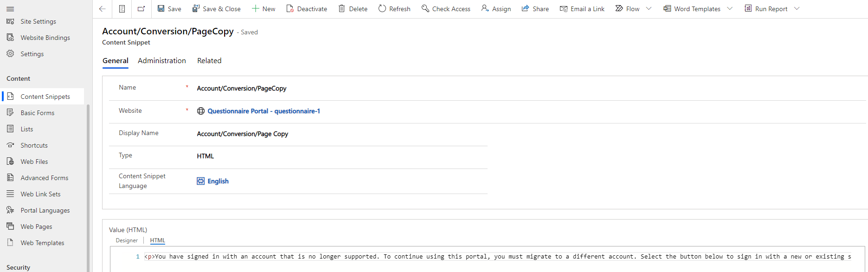Open Basic Forms in sidebar
The width and height of the screenshot is (868, 272).
pyautogui.click(x=37, y=113)
